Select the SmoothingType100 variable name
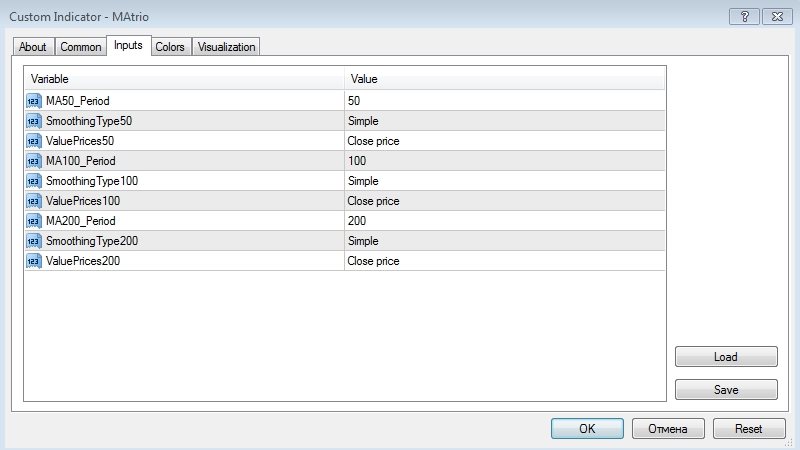The height and width of the screenshot is (450, 800). coord(92,181)
